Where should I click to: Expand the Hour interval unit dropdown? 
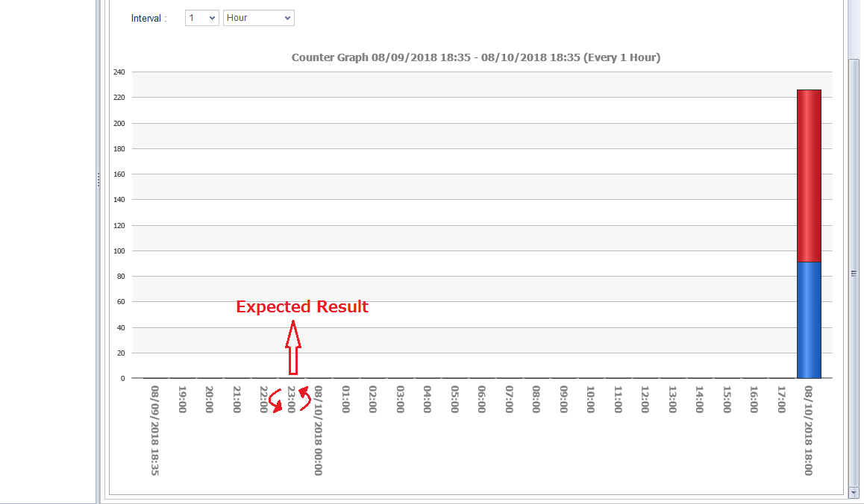click(x=258, y=18)
